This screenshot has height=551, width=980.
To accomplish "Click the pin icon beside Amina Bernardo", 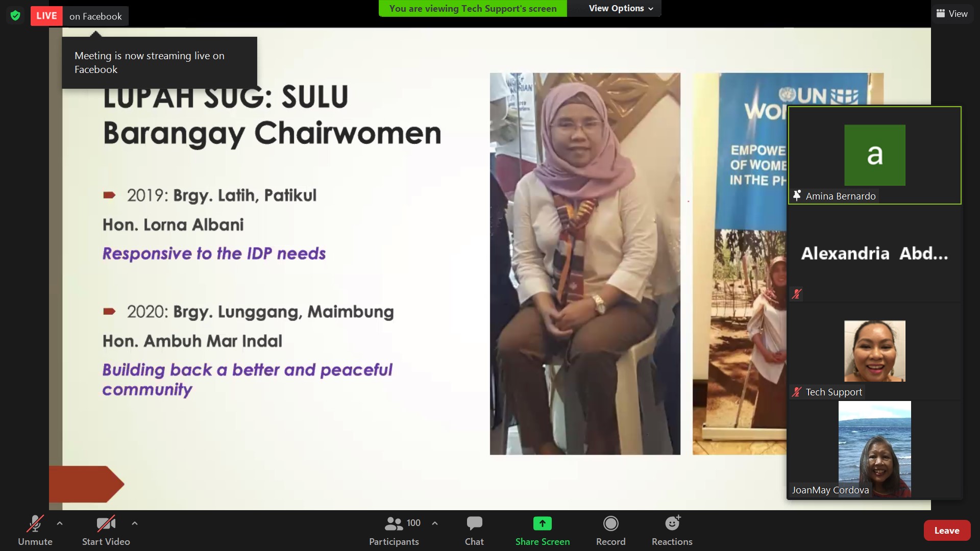I will (x=797, y=195).
